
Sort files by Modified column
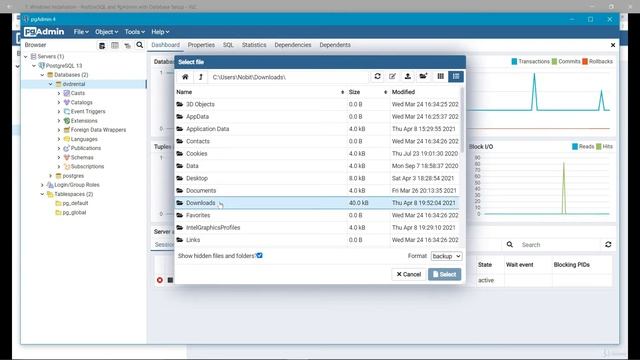point(425,92)
